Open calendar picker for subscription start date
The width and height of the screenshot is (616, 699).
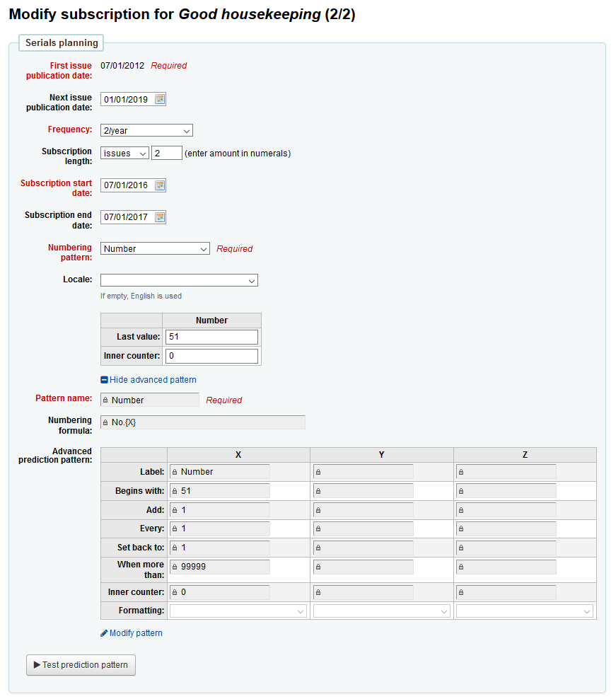point(160,185)
